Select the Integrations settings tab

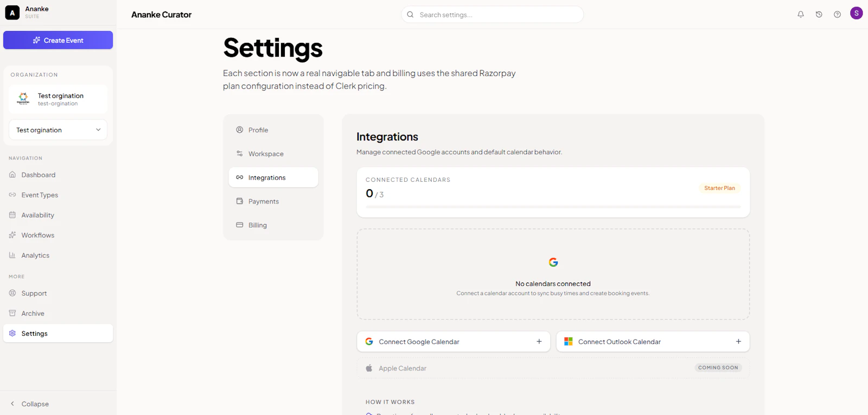[273, 177]
